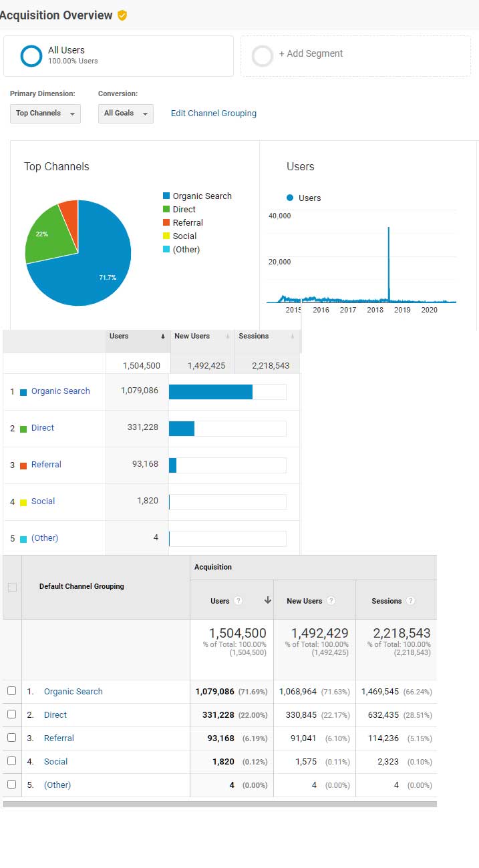This screenshot has height=868, width=479.
Task: Tick the checkbox for Social row
Action: (x=11, y=761)
